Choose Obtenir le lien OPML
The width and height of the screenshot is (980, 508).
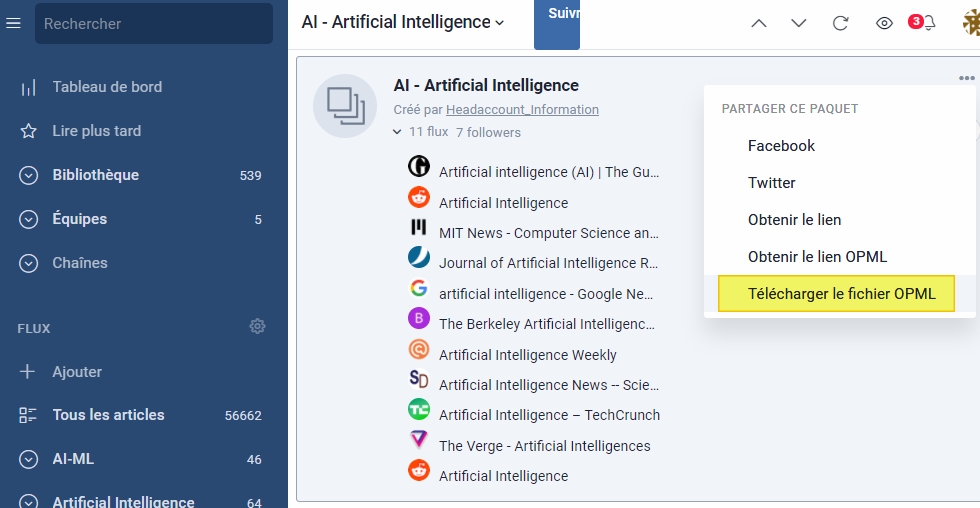(817, 257)
